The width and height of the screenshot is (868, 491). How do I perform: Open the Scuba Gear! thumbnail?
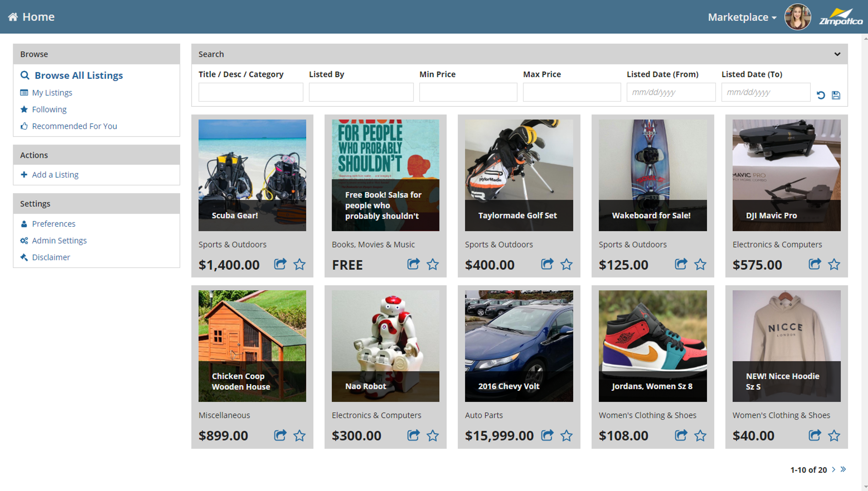click(252, 175)
